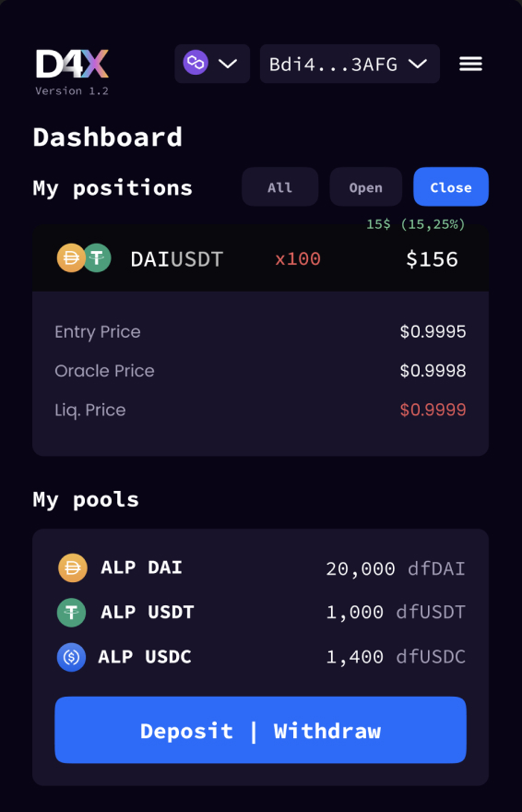Click the D4X logo
Viewport: 522px width, 812px height.
click(x=72, y=64)
